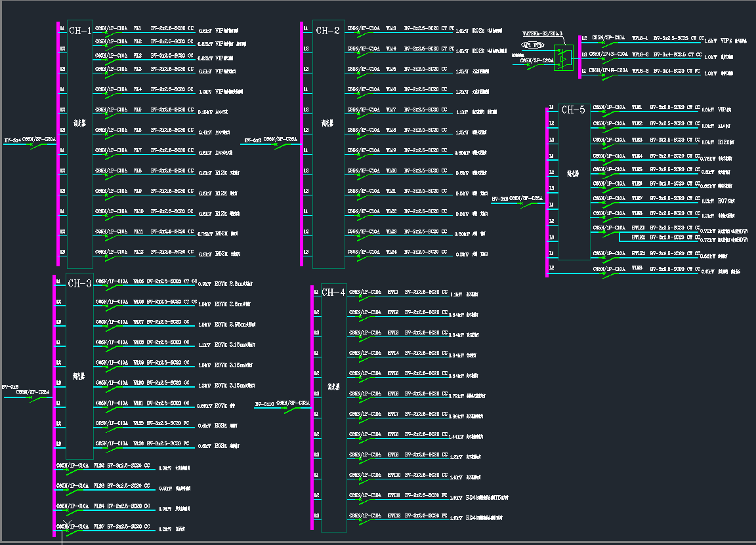The image size is (756, 545).
Task: Click the CH-5 panel title label
Action: pos(574,110)
